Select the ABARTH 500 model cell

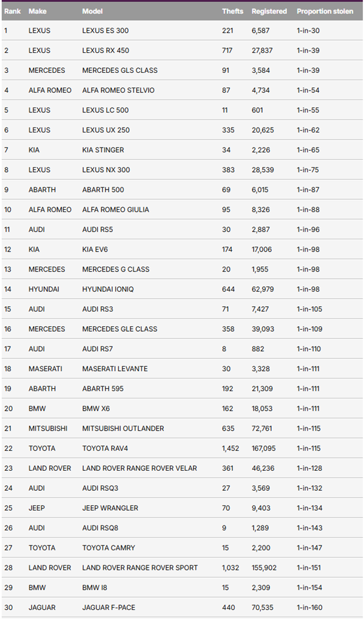[103, 190]
